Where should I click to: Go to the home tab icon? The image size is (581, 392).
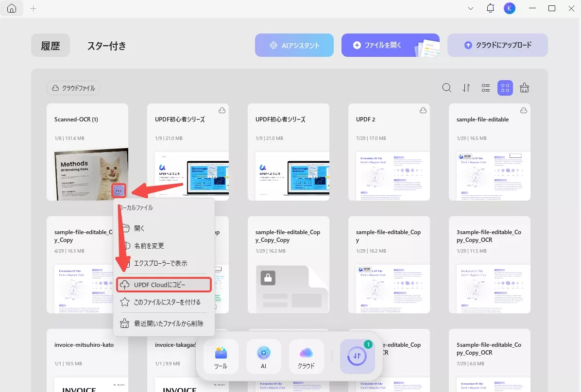[12, 8]
